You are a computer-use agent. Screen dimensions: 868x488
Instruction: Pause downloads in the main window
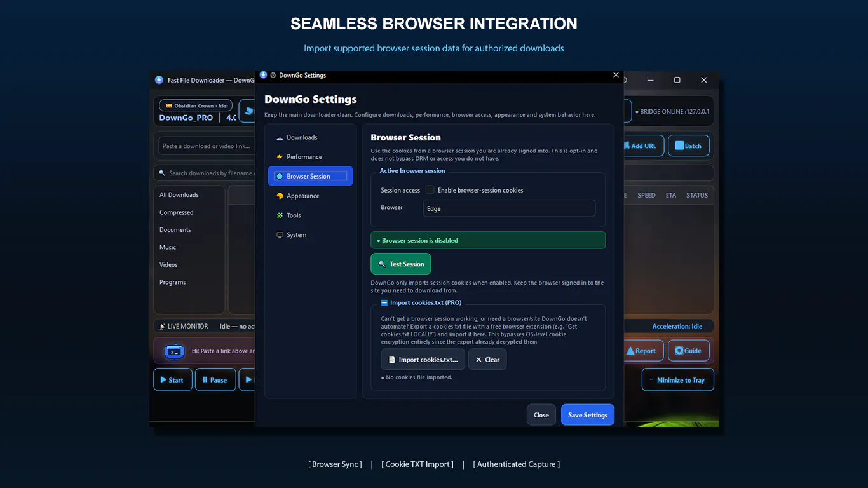215,380
